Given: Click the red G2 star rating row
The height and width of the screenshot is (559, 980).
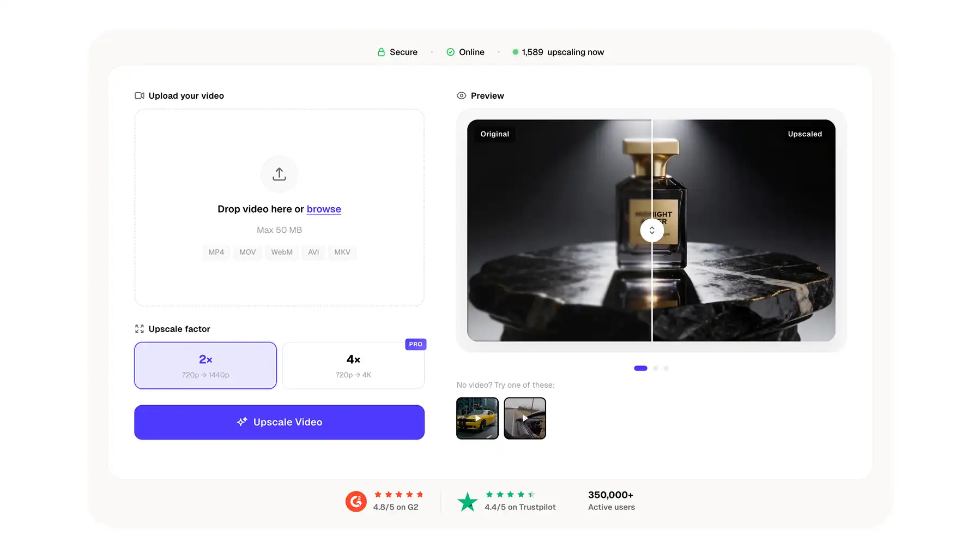Looking at the screenshot, I should pos(398,495).
